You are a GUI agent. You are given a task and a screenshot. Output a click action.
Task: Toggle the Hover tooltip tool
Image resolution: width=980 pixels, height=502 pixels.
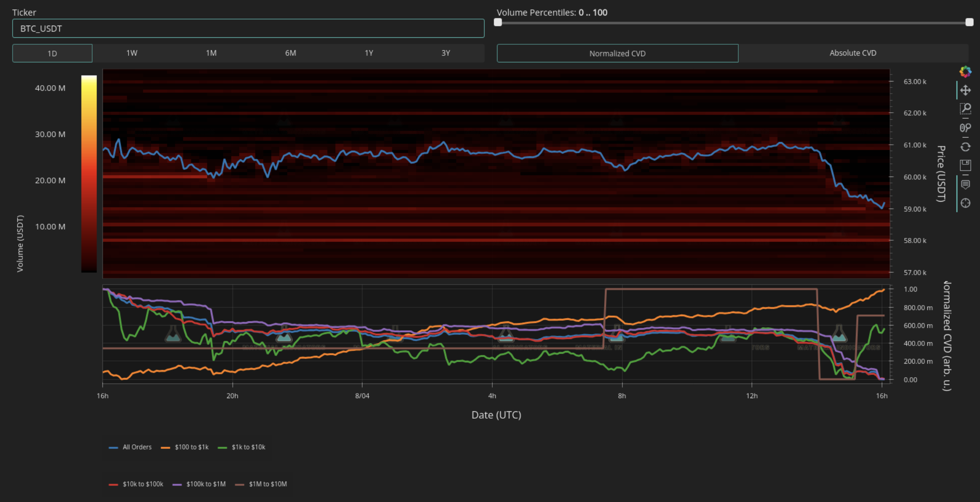point(966,184)
